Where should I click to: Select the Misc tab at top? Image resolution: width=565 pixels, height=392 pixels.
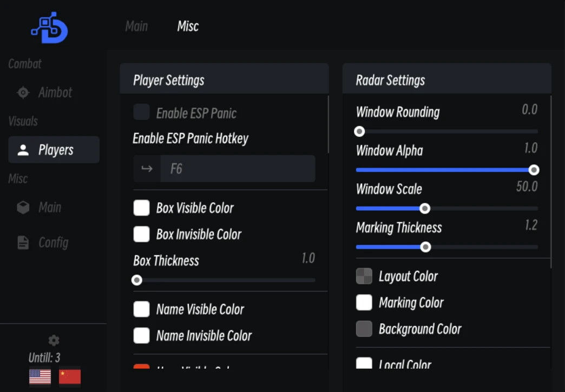(188, 26)
